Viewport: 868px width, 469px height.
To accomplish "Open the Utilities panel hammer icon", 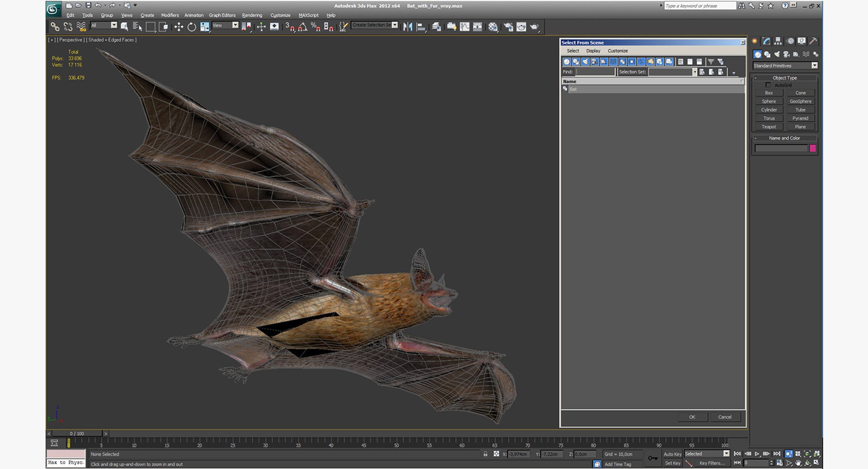I will (x=813, y=41).
